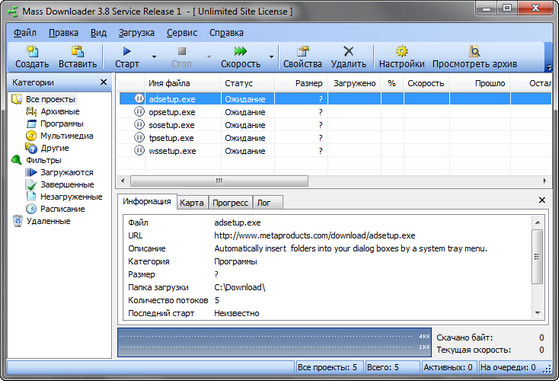Click the file list horizontal scrollbar thumb
The height and width of the screenshot is (381, 559).
tap(219, 181)
